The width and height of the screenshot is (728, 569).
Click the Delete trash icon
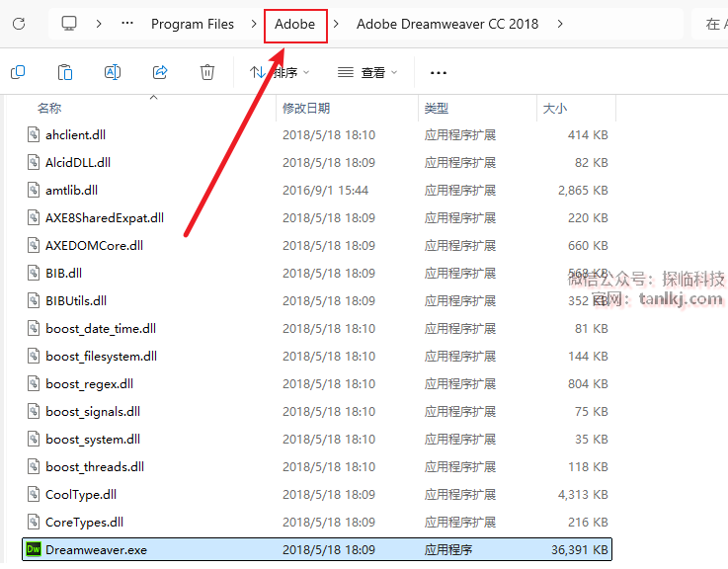207,72
